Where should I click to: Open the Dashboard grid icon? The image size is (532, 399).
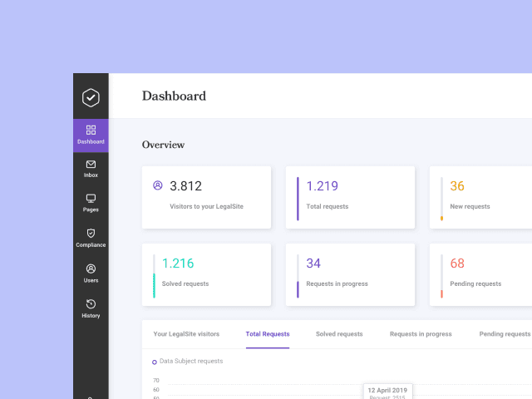[x=91, y=130]
